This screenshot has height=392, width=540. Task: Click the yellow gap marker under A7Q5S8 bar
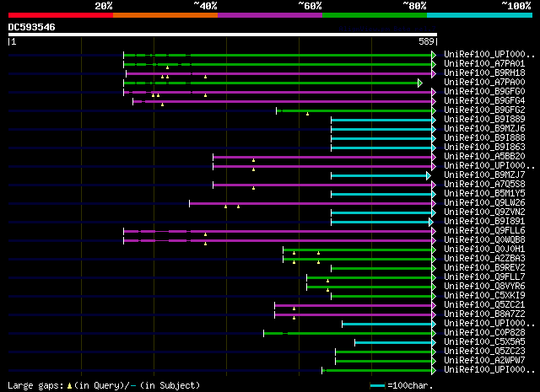pos(253,188)
